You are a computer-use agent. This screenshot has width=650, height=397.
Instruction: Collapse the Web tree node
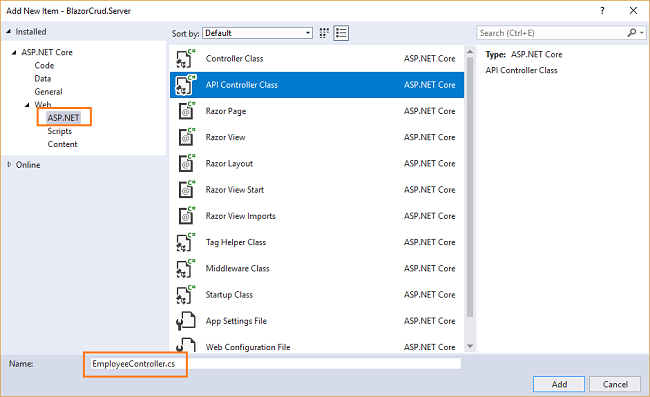coord(27,105)
